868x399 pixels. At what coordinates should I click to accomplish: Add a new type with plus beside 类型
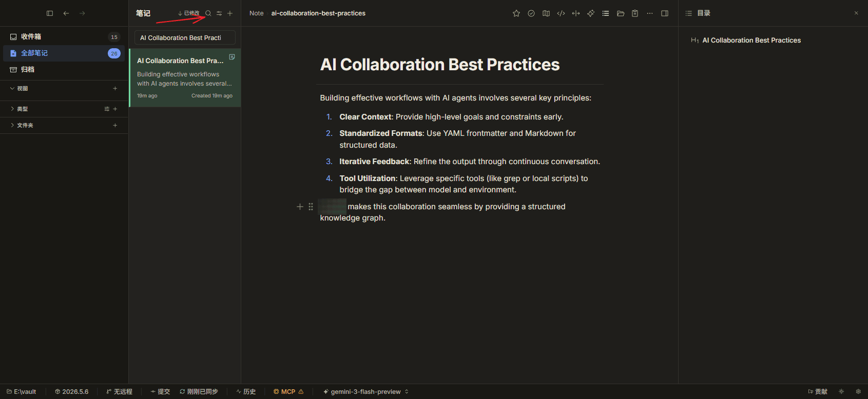pos(115,109)
